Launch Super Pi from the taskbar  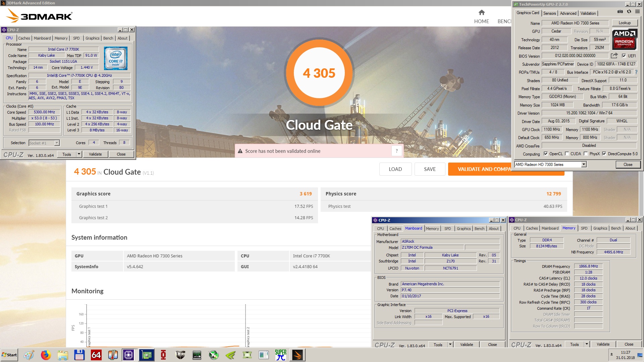[x=280, y=355]
